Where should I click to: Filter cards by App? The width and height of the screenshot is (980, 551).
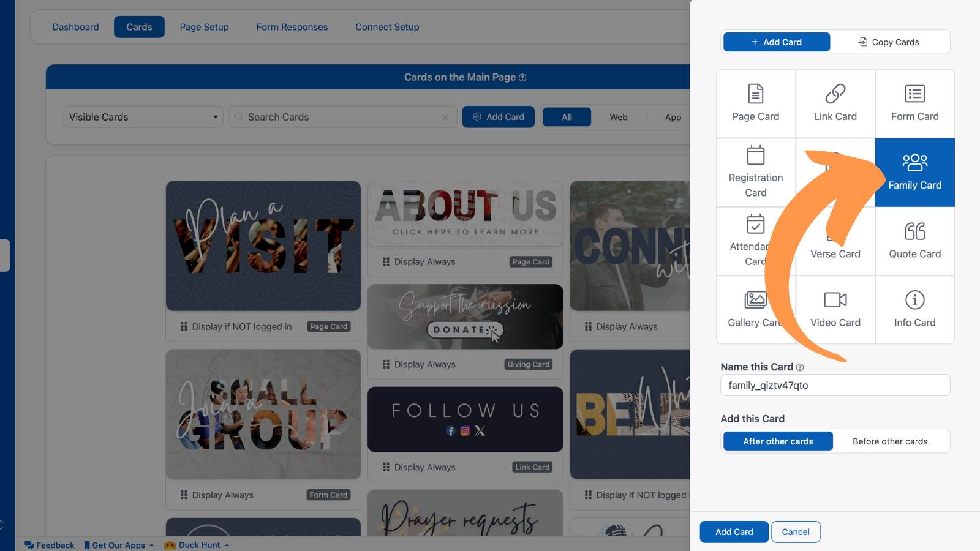[673, 117]
